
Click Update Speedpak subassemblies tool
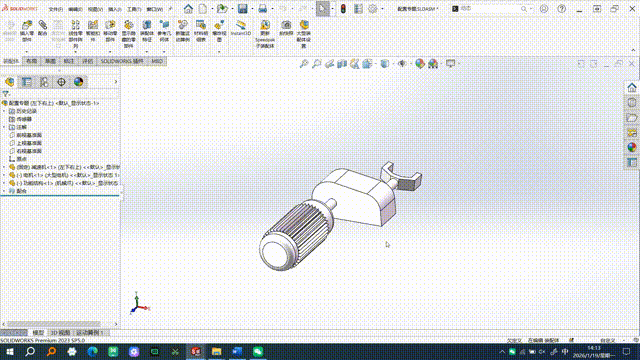265,34
